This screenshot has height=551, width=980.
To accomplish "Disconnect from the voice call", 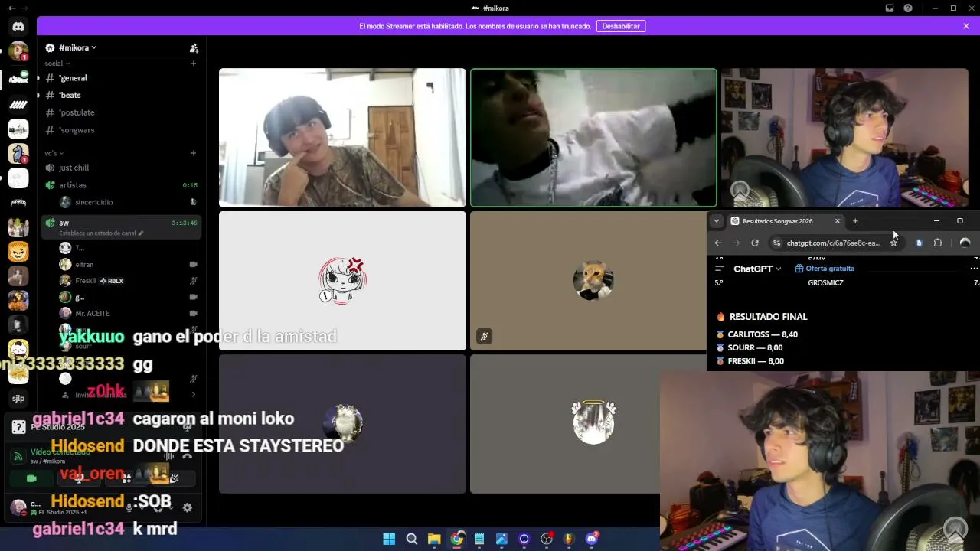I will [x=188, y=457].
